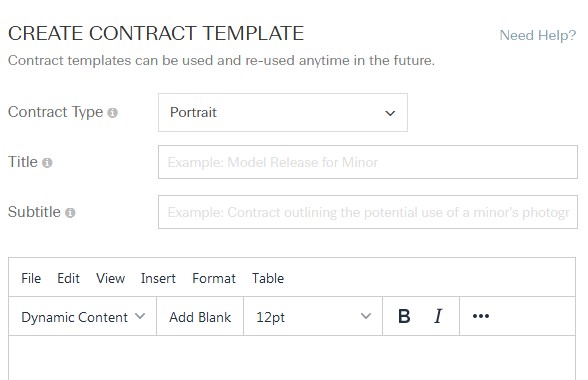588x380 pixels.
Task: Open the Dynamic Content dropdown
Action: click(x=82, y=317)
